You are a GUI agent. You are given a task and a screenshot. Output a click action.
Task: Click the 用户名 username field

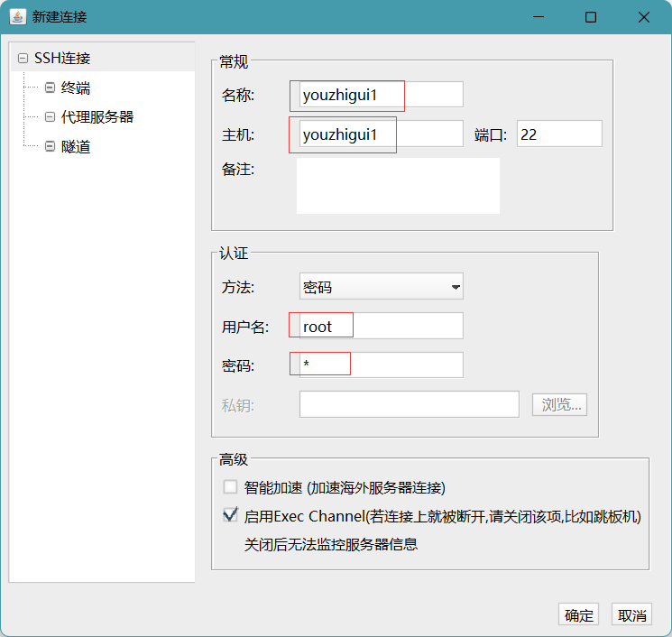point(381,326)
